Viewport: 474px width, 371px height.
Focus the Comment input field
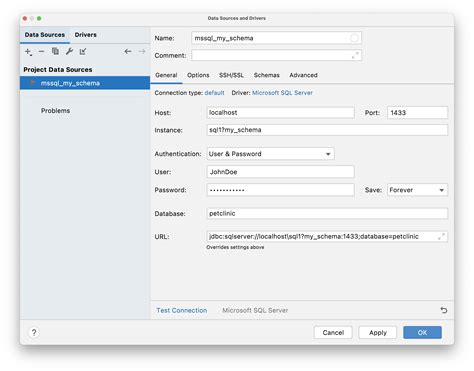[x=276, y=55]
